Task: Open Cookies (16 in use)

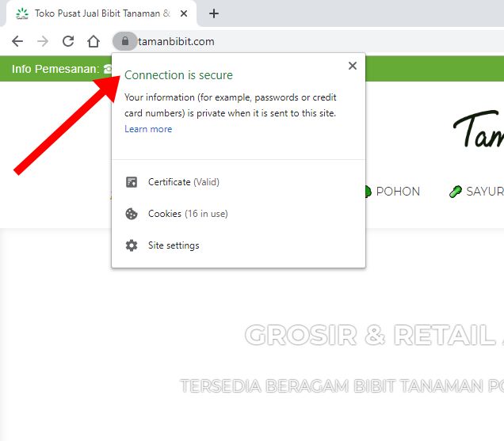Action: click(239, 214)
